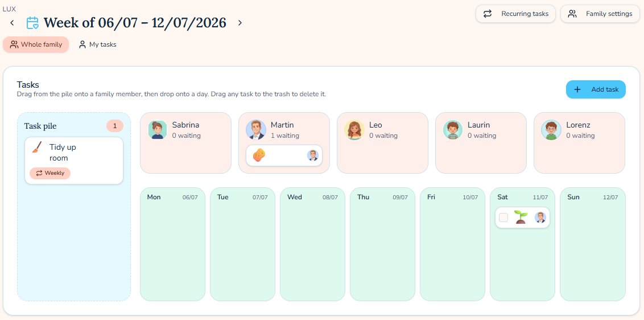Click the Weekly recurrence badge

(50, 173)
